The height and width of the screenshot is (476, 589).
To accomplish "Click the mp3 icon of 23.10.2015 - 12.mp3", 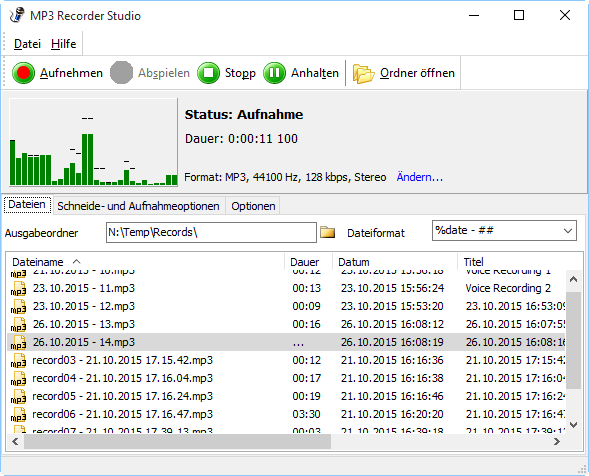I will click(x=18, y=307).
